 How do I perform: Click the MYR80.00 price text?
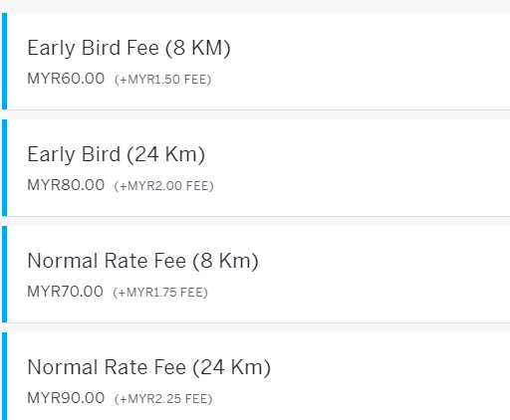click(x=66, y=185)
